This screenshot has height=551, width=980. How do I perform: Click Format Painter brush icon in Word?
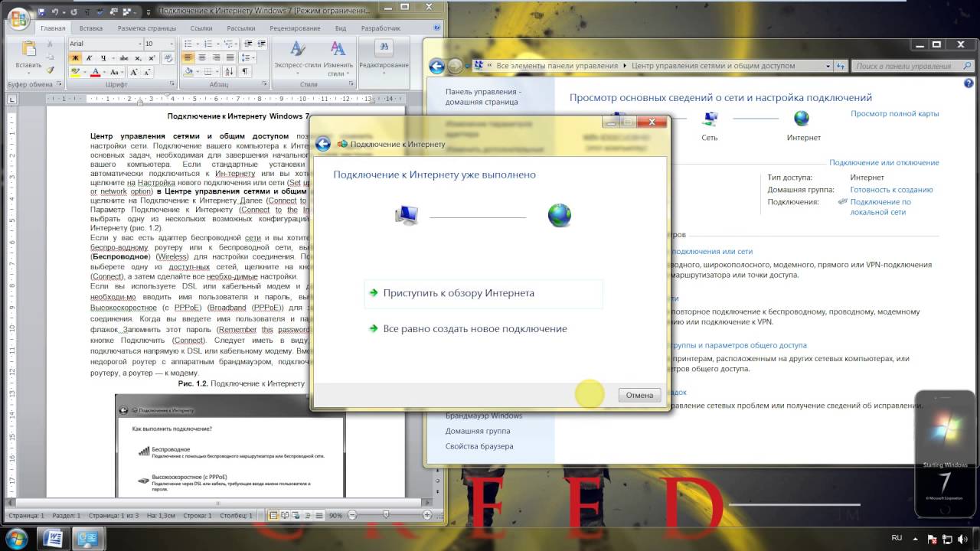(50, 70)
